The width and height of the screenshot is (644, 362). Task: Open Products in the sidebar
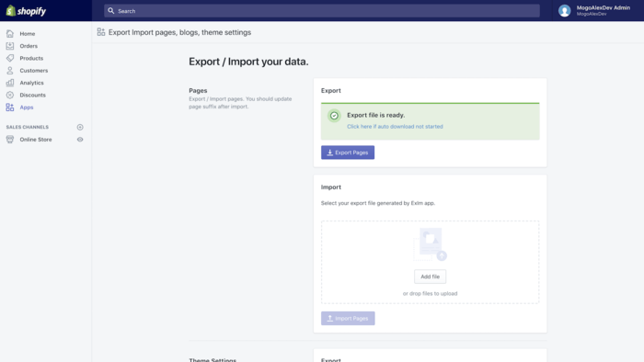click(x=31, y=58)
